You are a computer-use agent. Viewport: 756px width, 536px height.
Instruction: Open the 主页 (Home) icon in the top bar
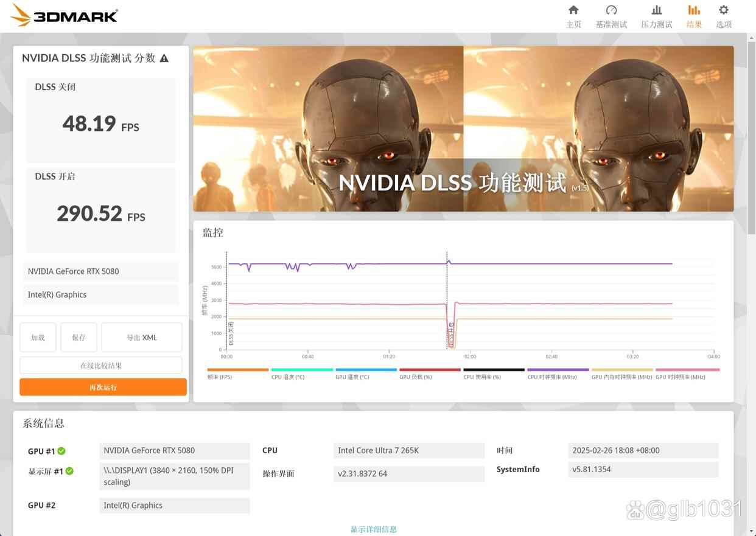pyautogui.click(x=573, y=16)
